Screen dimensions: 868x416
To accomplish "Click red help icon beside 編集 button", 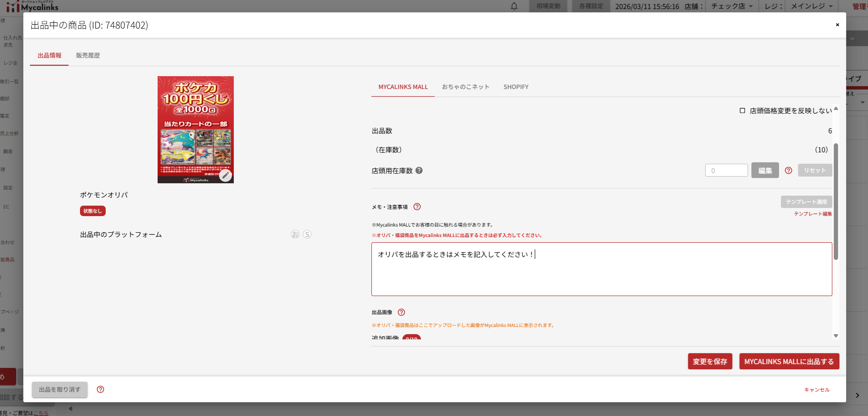I will point(788,170).
